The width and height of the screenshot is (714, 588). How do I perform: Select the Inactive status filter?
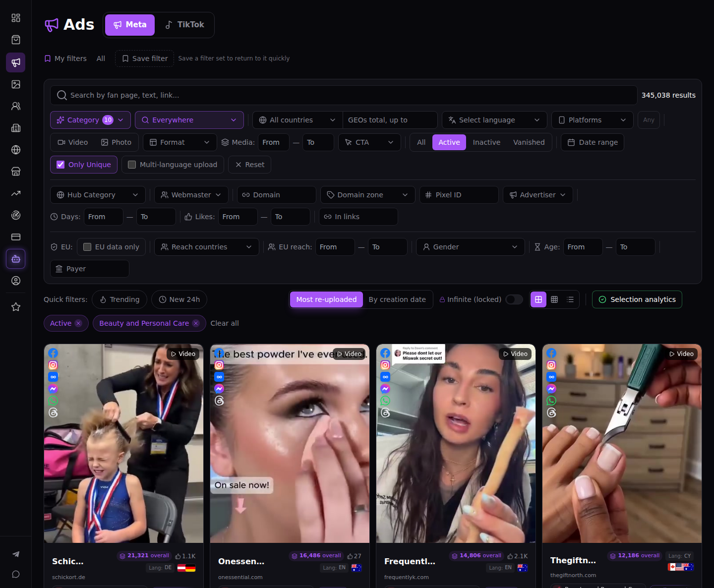[486, 142]
